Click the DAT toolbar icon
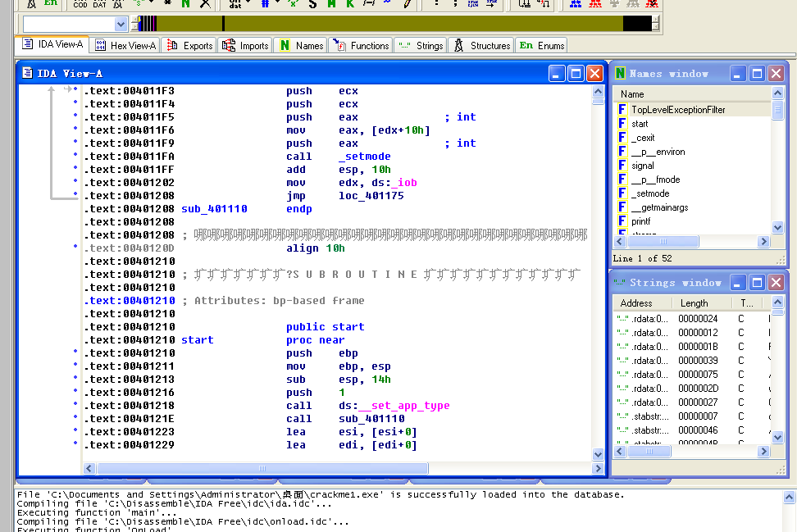Image resolution: width=797 pixels, height=532 pixels. [99, 4]
